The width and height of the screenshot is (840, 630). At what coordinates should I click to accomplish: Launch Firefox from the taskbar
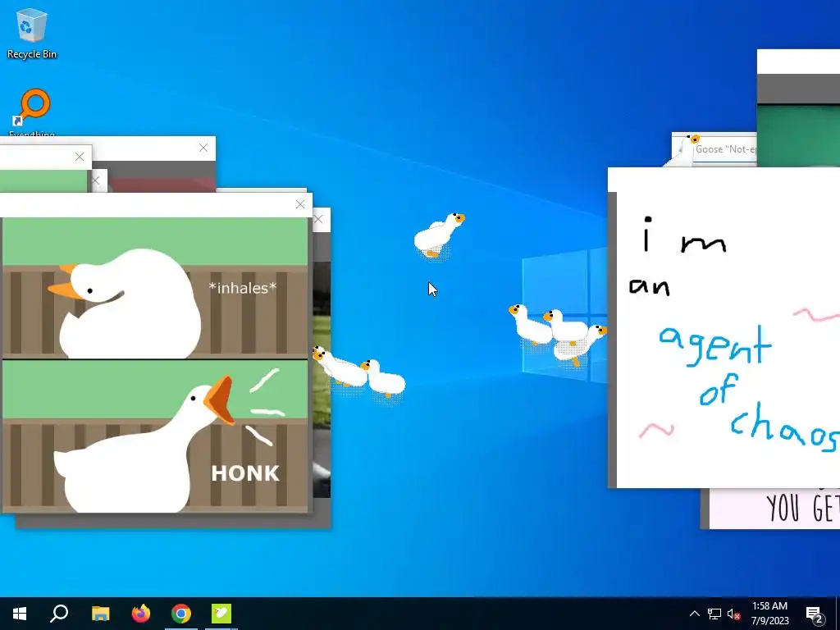click(141, 614)
